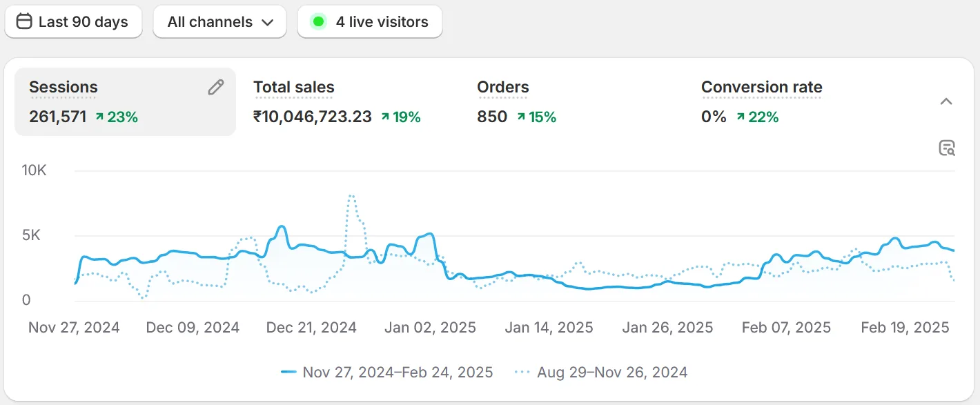Show the Conversion rate metric chart

761,88
